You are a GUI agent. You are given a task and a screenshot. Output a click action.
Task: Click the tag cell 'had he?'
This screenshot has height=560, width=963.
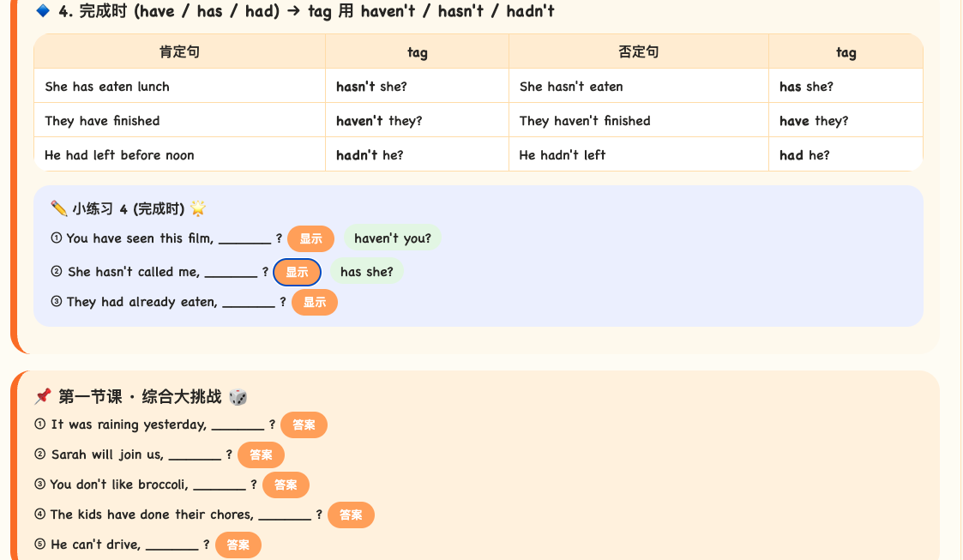click(x=846, y=154)
